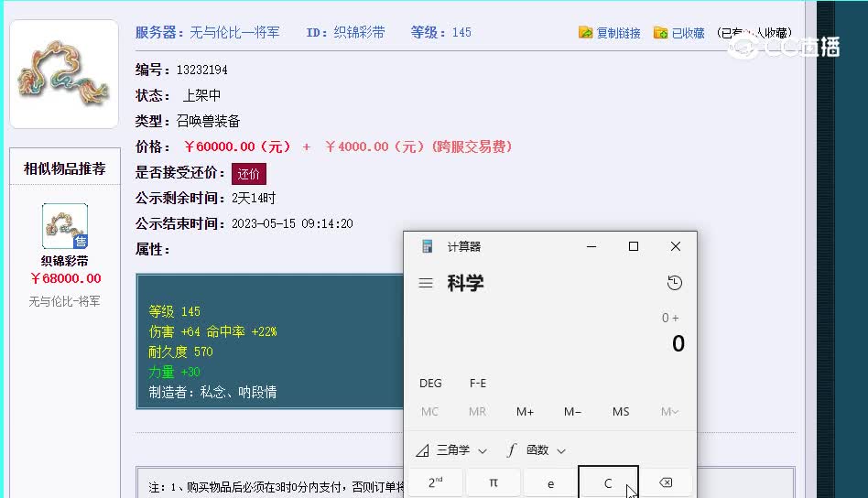Click the level 145 in header
868x498 pixels.
tap(461, 33)
